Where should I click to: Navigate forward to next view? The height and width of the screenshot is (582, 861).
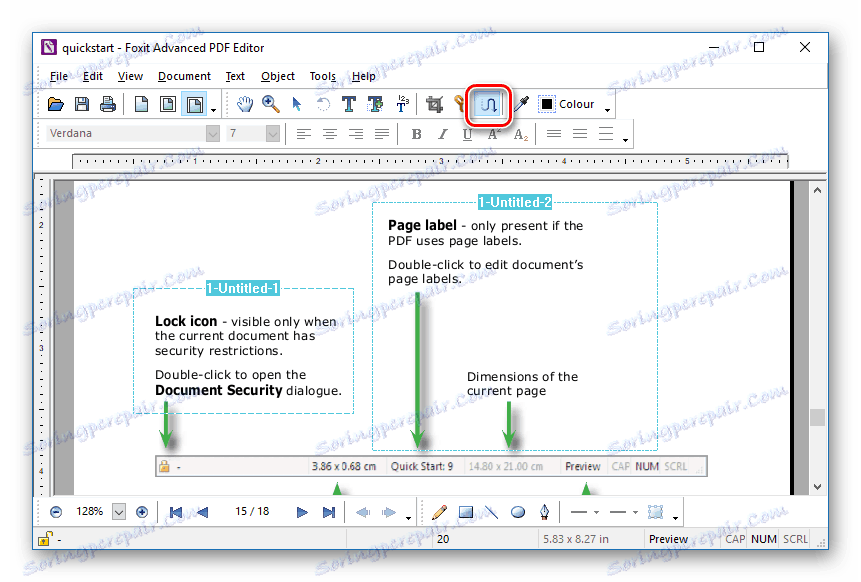click(x=389, y=512)
